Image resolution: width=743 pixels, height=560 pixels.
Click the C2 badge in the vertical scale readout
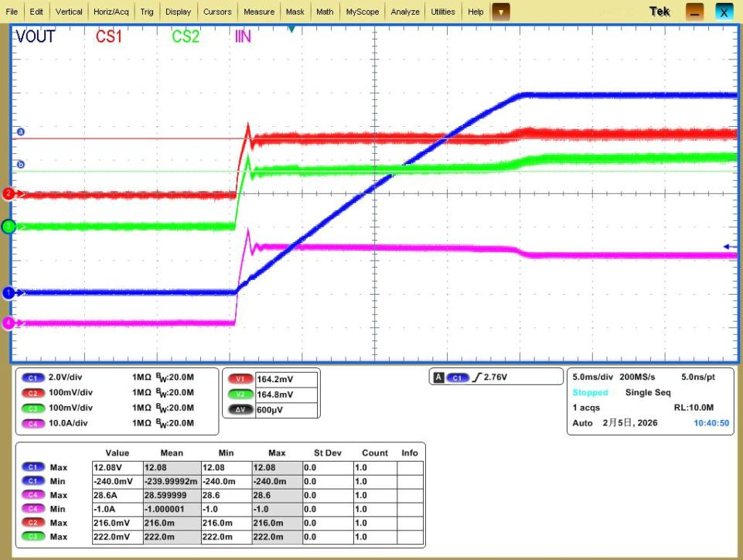pyautogui.click(x=32, y=393)
